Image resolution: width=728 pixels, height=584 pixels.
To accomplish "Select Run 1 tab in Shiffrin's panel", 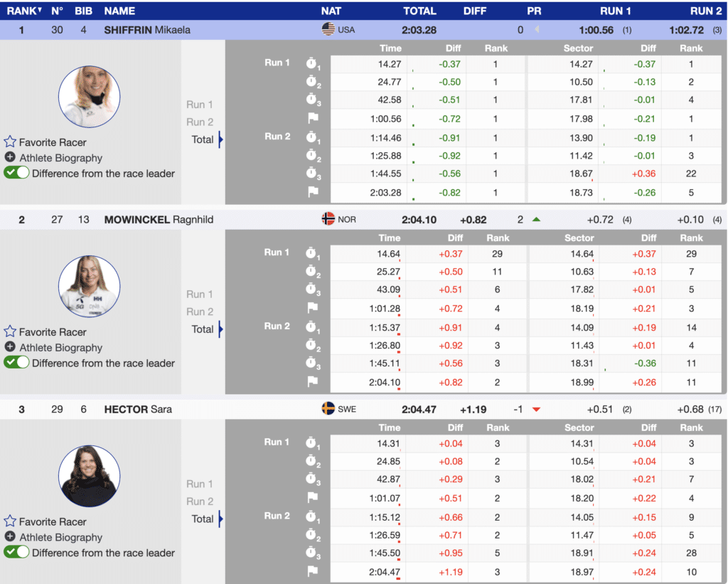I will click(200, 105).
